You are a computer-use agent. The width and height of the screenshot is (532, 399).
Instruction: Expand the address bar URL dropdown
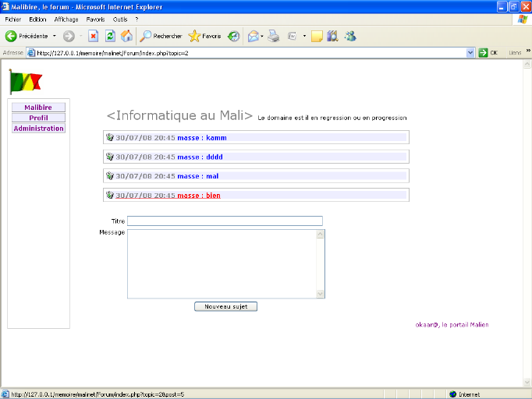(x=470, y=53)
